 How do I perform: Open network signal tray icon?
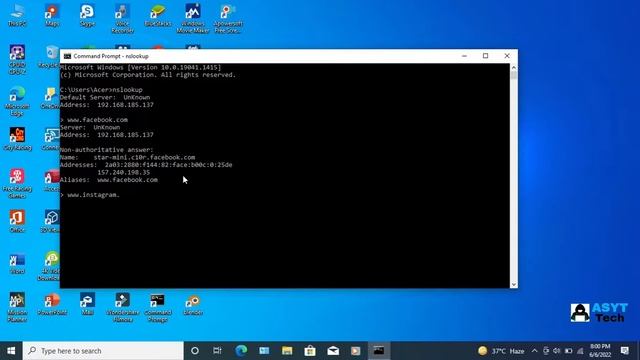[580, 351]
